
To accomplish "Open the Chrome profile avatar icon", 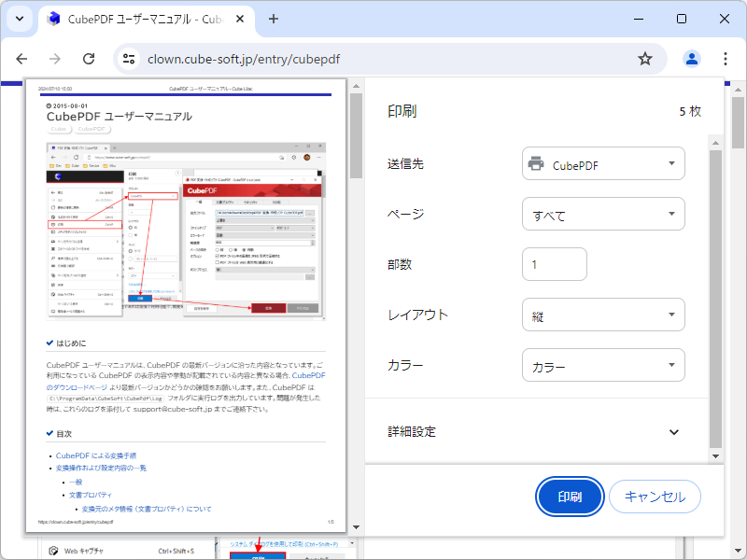I will [x=691, y=58].
